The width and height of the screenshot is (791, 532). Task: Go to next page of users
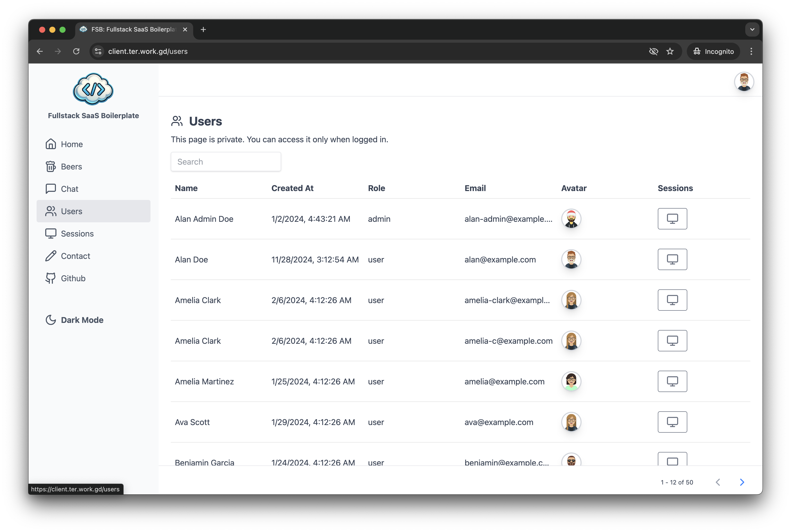(742, 482)
